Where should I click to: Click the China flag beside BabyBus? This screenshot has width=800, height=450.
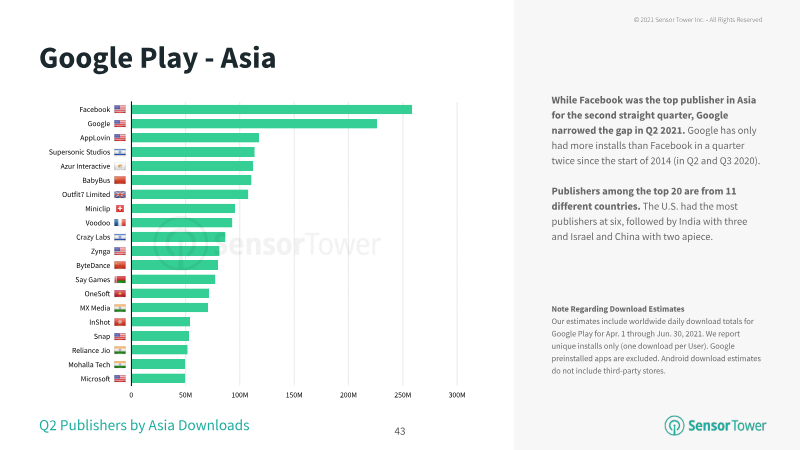[120, 180]
